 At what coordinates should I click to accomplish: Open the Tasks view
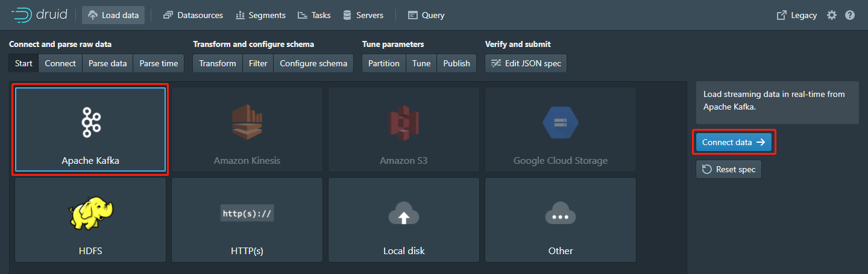point(314,15)
